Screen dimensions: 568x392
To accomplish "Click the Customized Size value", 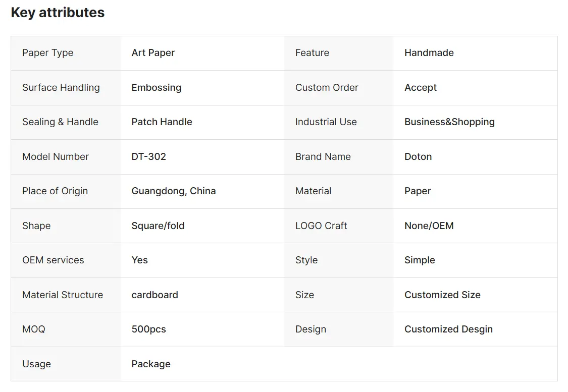I will [x=442, y=295].
